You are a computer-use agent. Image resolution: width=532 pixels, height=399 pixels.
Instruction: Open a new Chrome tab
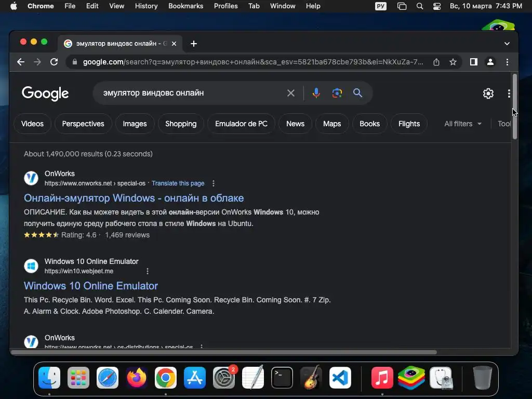194,44
